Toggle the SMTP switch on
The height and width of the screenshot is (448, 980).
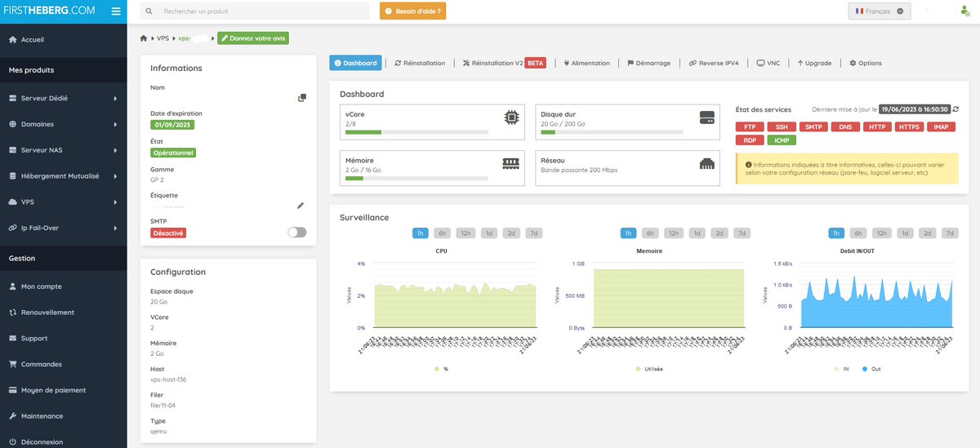[x=297, y=233]
